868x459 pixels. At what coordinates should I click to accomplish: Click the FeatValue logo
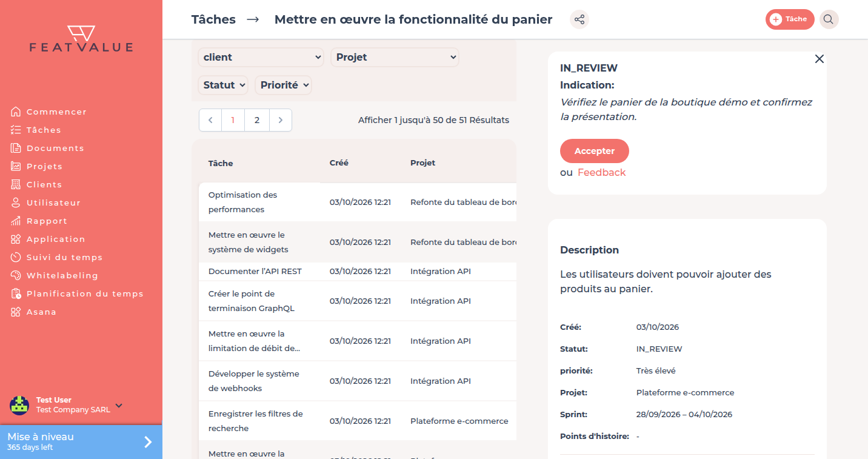tap(81, 39)
